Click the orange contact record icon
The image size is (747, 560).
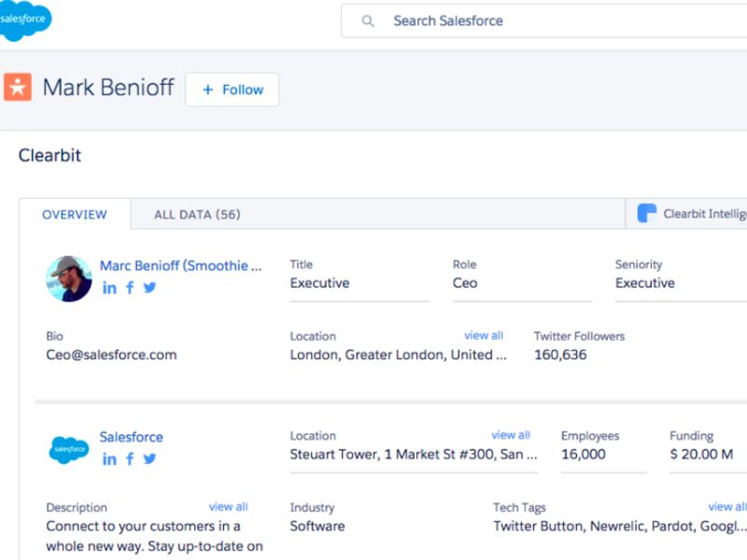(18, 87)
